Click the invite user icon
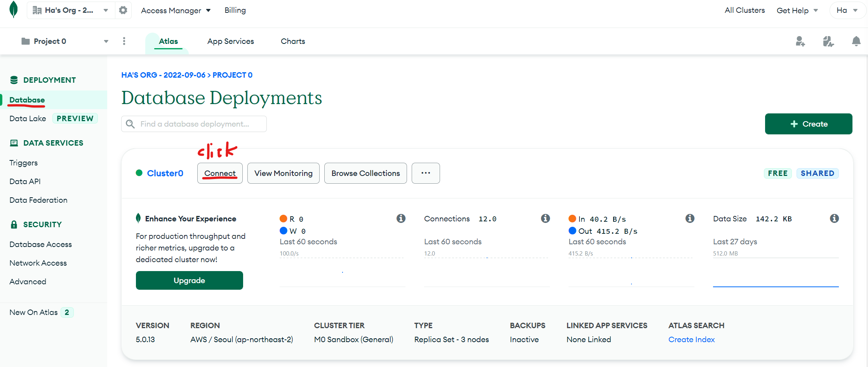Viewport: 868px width, 367px height. 800,41
